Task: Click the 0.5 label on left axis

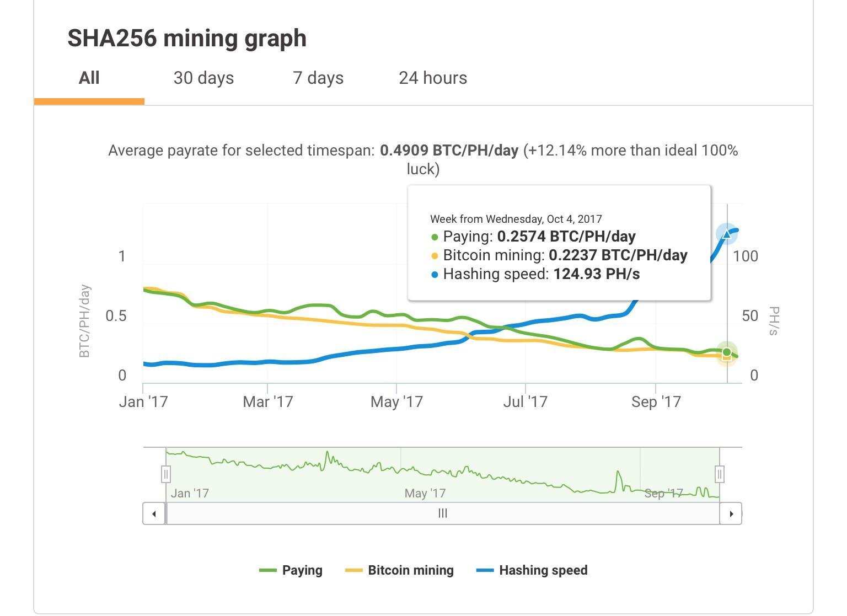Action: [116, 316]
